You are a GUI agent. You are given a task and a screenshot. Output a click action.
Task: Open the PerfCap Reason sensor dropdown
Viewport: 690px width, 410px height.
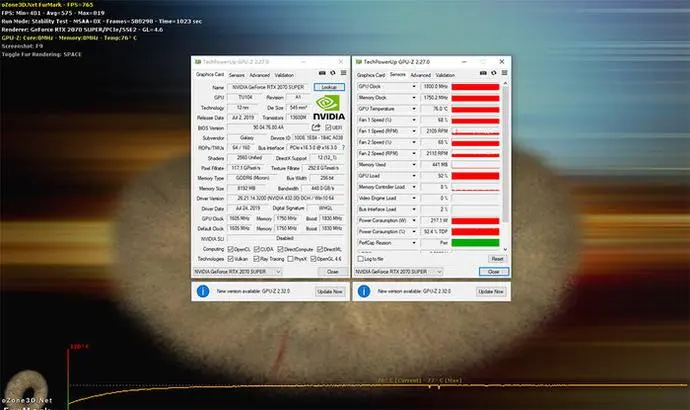414,243
